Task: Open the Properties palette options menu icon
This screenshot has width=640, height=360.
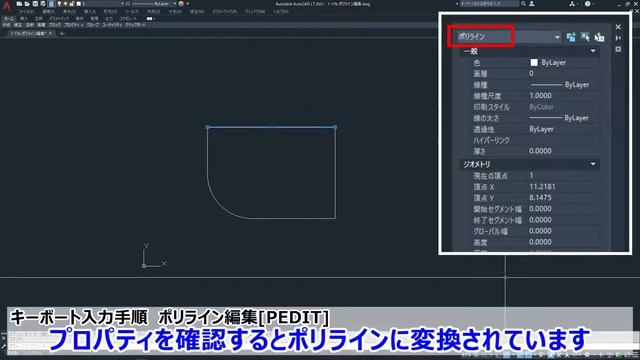Action: 618,49
